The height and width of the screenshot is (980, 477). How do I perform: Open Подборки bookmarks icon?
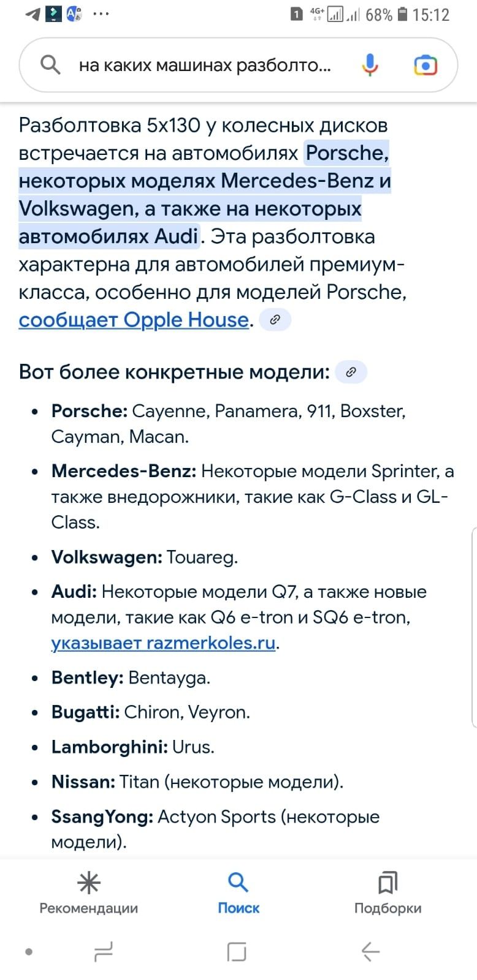(x=387, y=883)
